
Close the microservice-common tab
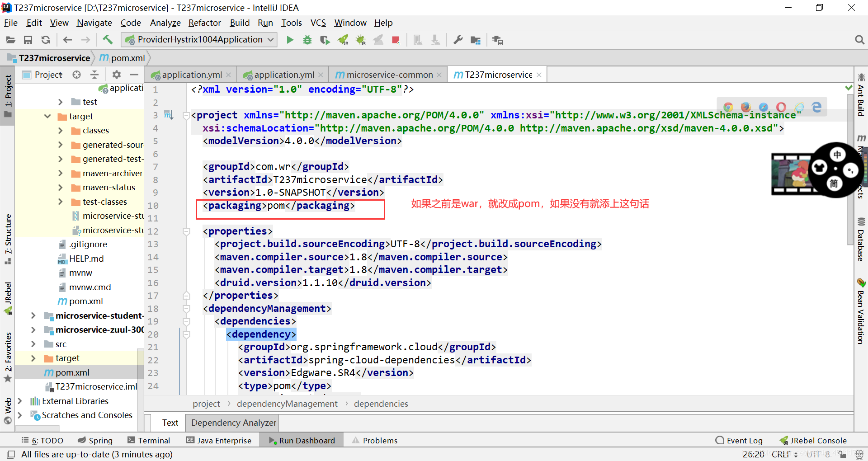(439, 75)
